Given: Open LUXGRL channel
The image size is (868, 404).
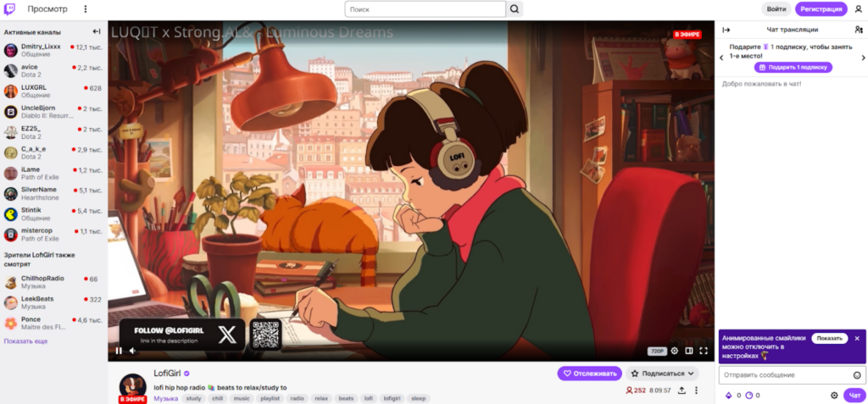Looking at the screenshot, I should click(53, 91).
